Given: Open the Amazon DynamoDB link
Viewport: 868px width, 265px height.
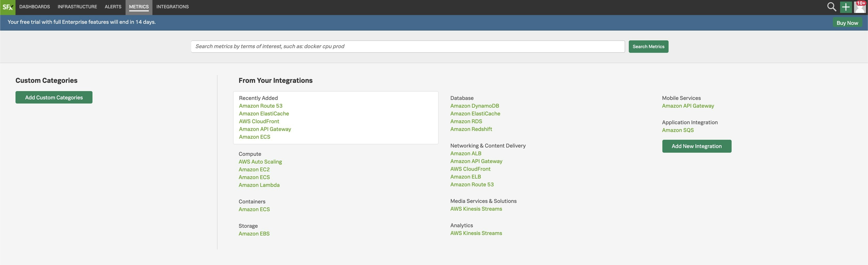Looking at the screenshot, I should [x=475, y=106].
